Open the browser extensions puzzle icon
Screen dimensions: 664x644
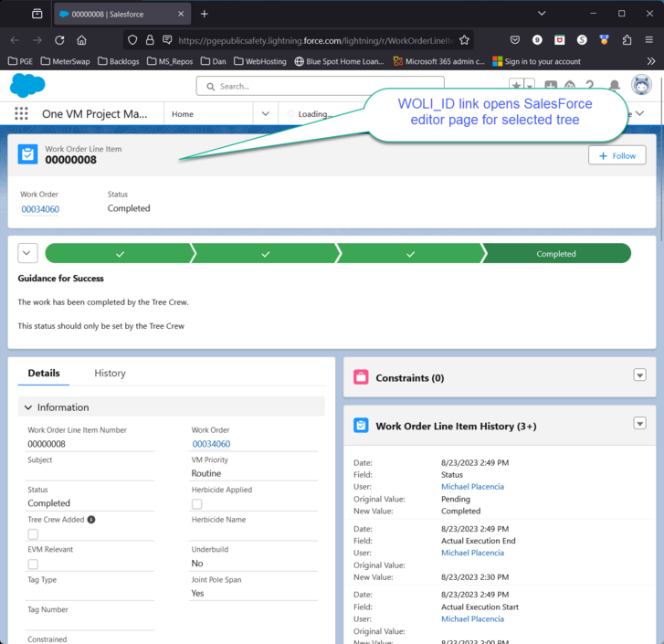627,40
